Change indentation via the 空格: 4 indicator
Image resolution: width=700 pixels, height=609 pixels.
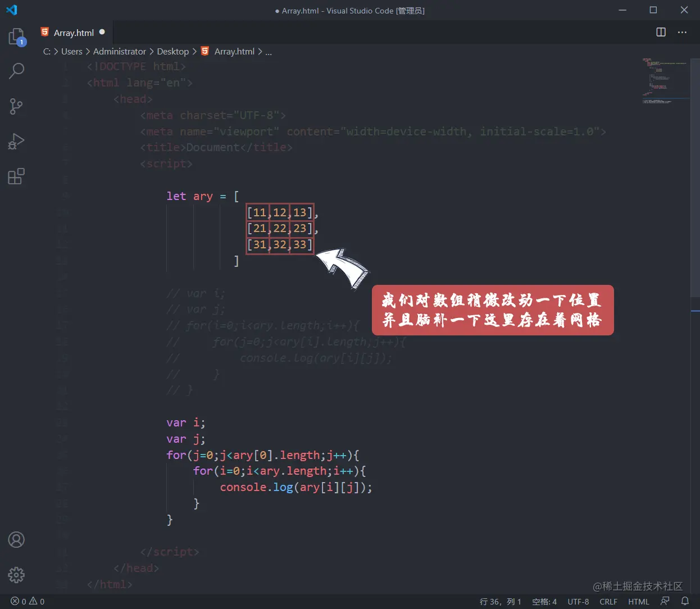point(543,601)
